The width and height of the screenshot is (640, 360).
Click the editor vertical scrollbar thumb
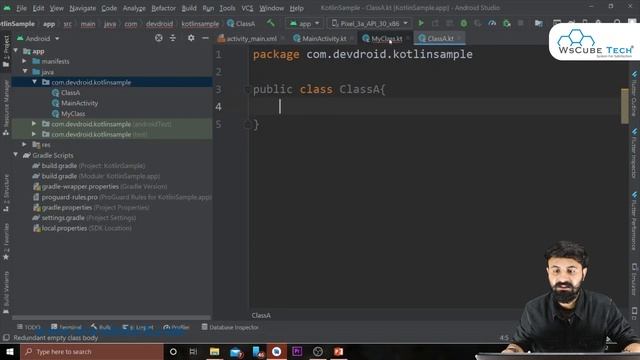(x=624, y=106)
